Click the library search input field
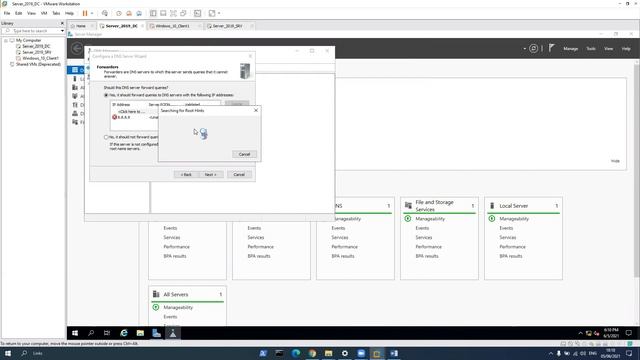The height and width of the screenshot is (360, 640). click(x=31, y=31)
